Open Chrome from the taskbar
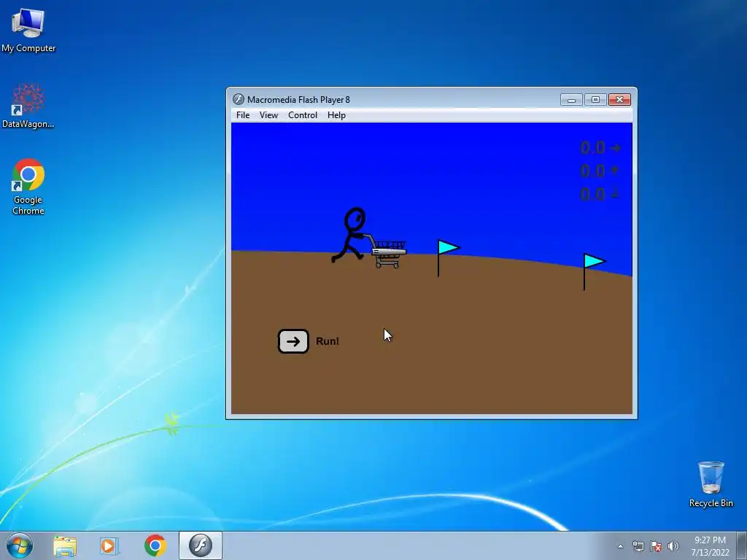 click(x=155, y=545)
